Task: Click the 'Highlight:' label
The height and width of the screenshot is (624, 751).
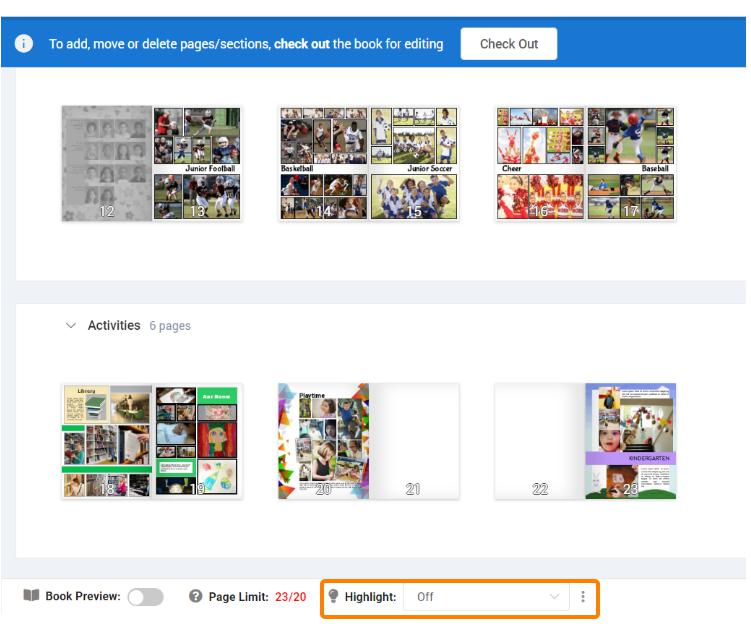Action: pyautogui.click(x=370, y=597)
